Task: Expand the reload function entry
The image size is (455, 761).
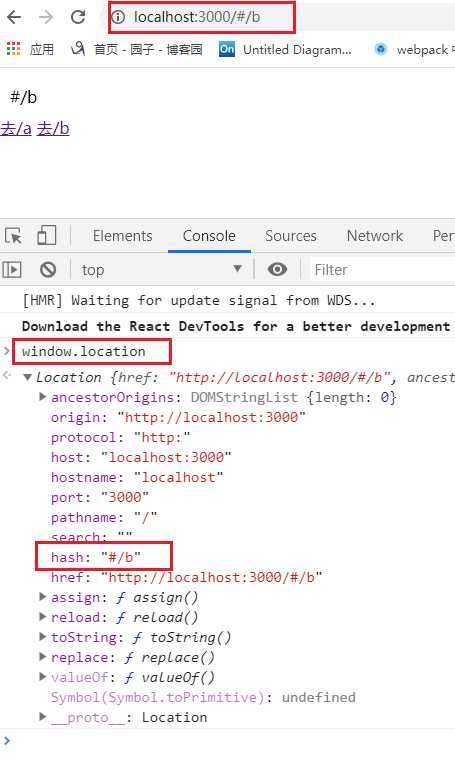Action: click(x=43, y=616)
